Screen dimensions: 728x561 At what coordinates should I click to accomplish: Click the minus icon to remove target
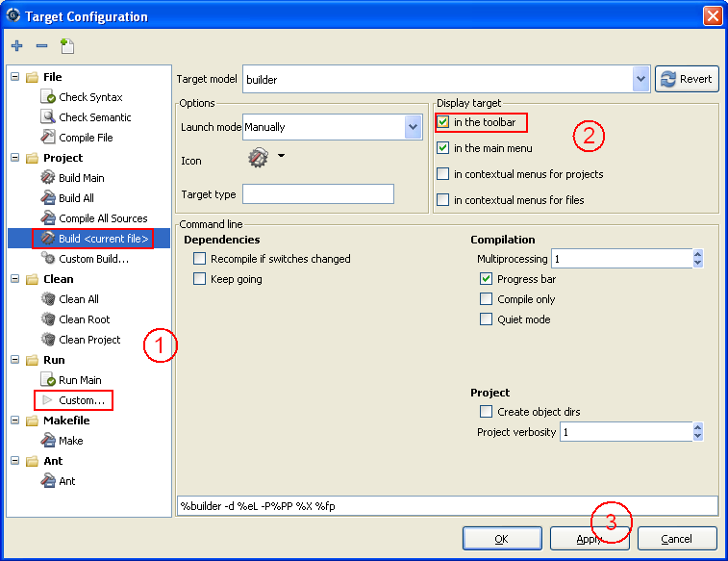coord(41,46)
